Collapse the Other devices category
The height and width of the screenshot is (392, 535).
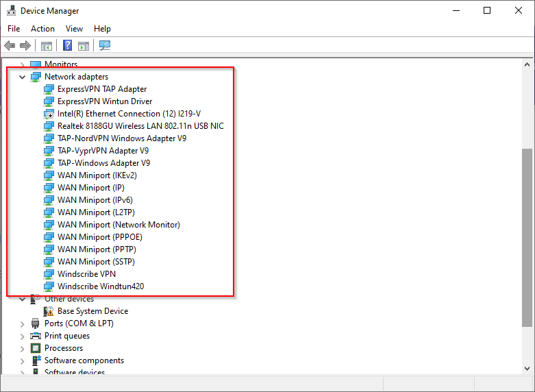coord(22,299)
